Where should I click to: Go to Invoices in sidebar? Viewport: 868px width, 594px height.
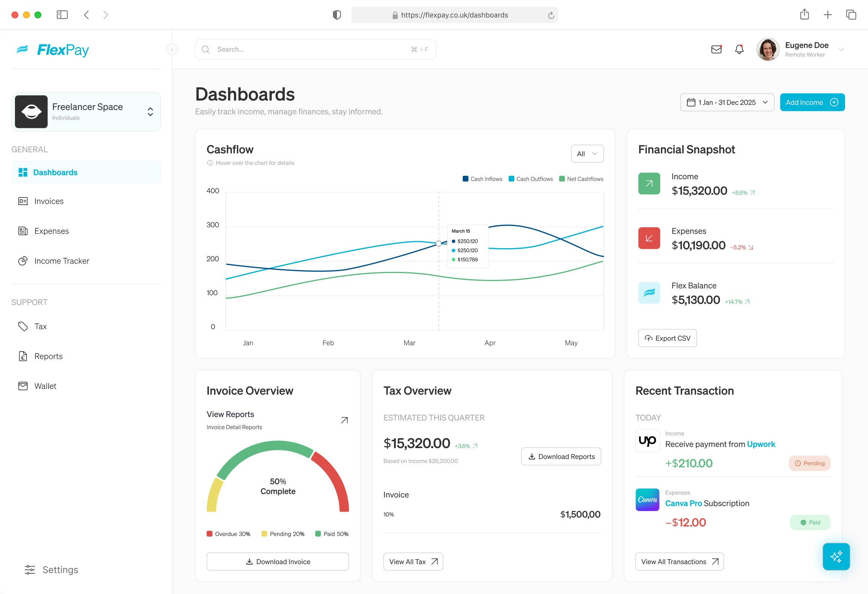pyautogui.click(x=49, y=201)
